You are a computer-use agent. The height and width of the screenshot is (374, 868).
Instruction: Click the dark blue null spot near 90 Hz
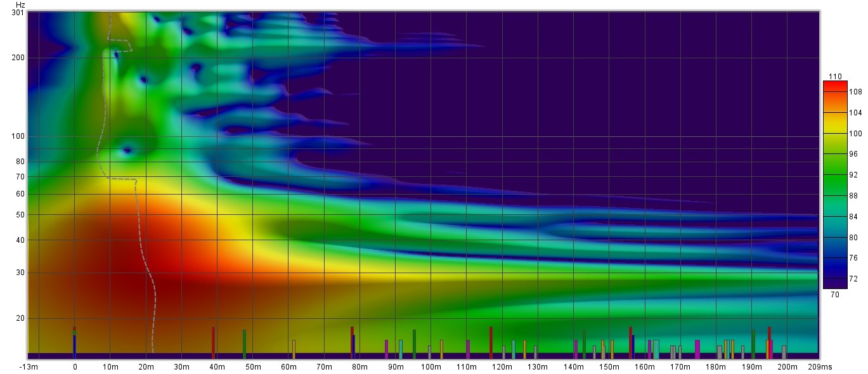[127, 150]
